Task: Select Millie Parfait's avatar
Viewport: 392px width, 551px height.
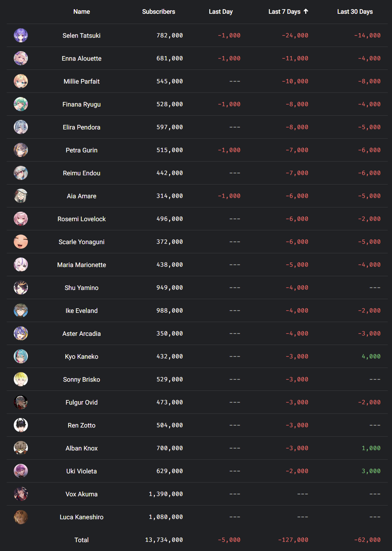Action: coord(21,81)
